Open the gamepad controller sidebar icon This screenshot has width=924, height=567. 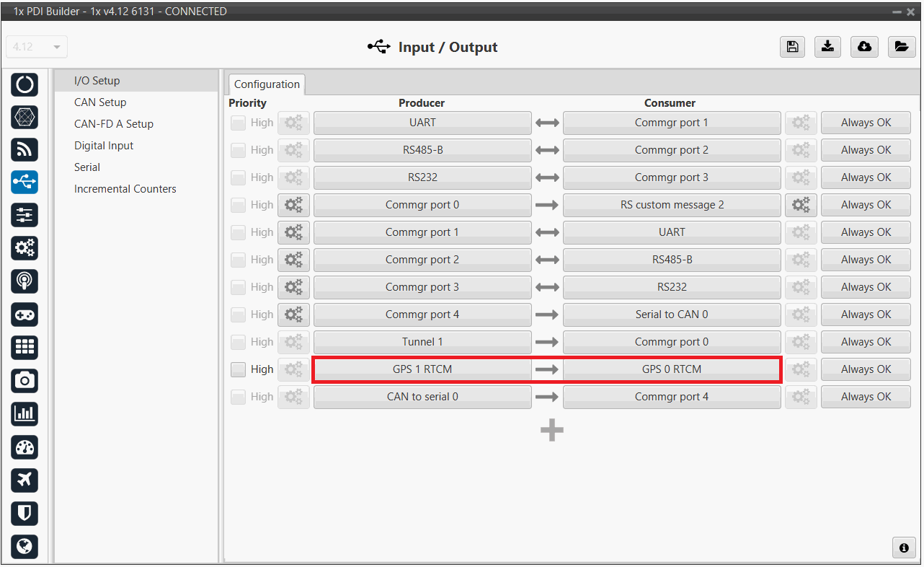(x=25, y=315)
